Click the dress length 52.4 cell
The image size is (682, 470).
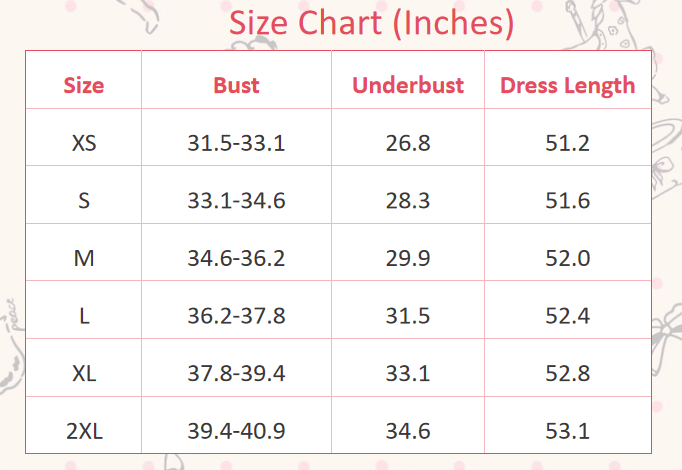point(568,316)
